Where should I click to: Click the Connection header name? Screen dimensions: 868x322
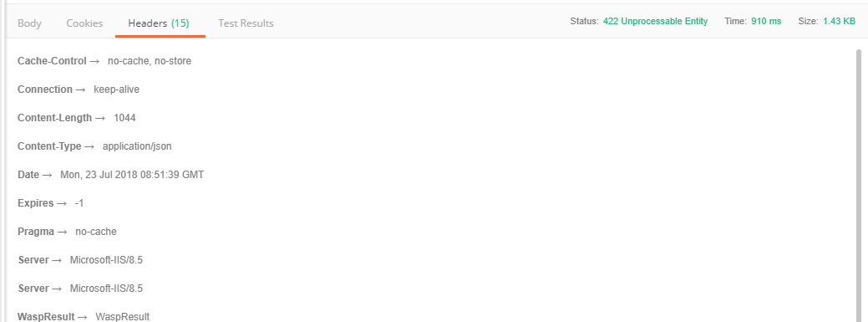click(x=45, y=89)
